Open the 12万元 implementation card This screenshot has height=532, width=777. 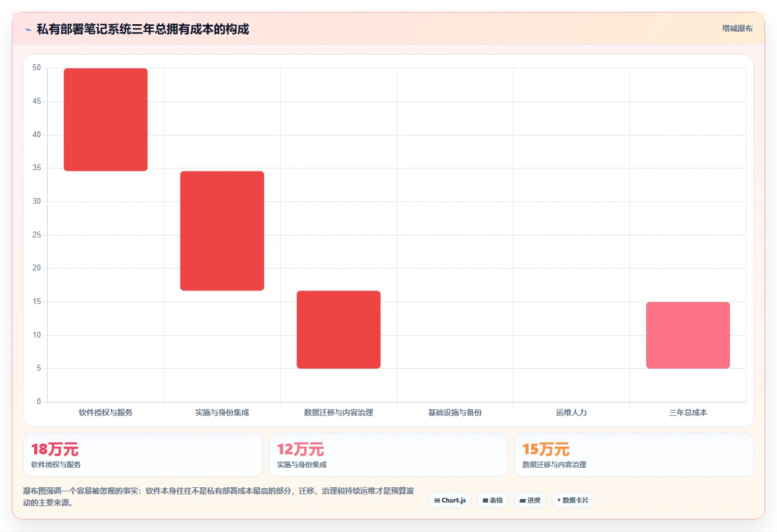388,455
